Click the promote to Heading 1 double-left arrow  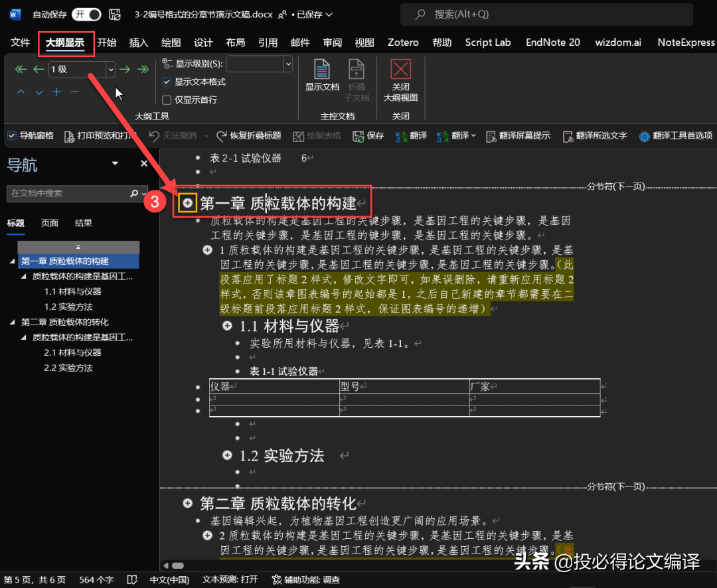[x=21, y=69]
